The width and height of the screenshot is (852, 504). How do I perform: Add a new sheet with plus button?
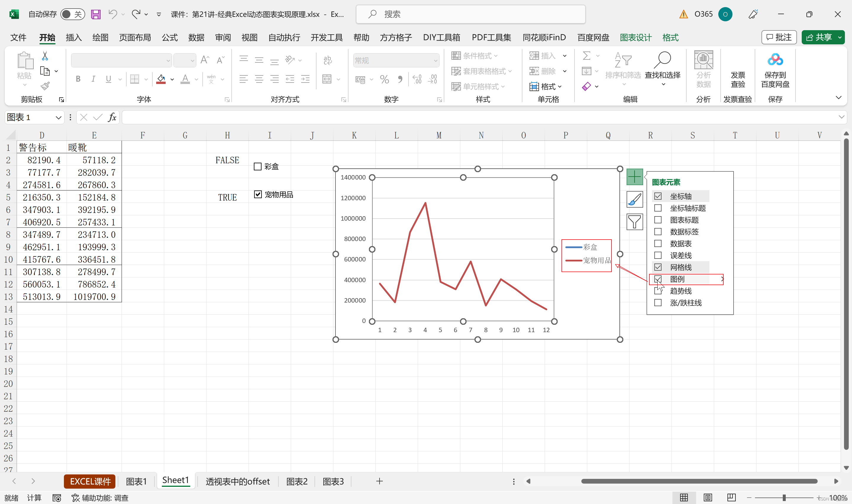[380, 481]
